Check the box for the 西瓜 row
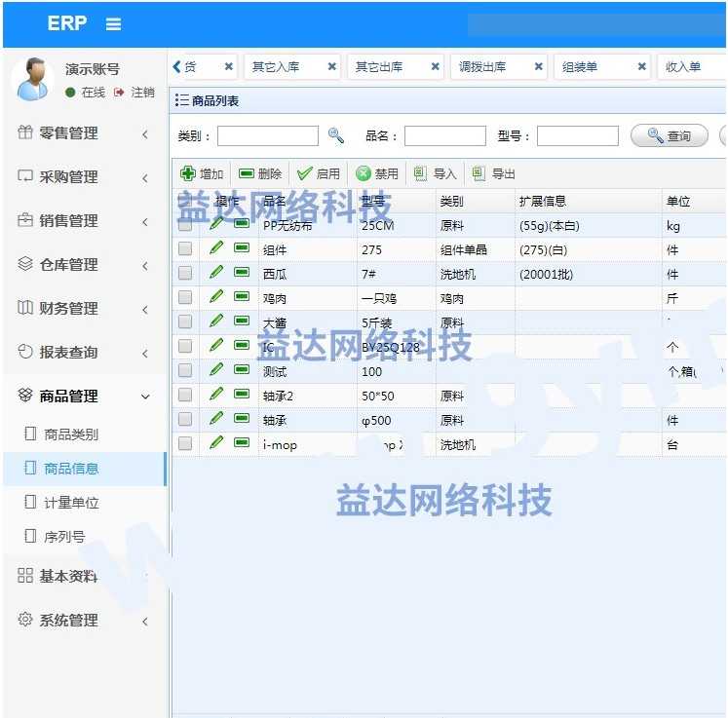This screenshot has width=728, height=718. (x=185, y=273)
